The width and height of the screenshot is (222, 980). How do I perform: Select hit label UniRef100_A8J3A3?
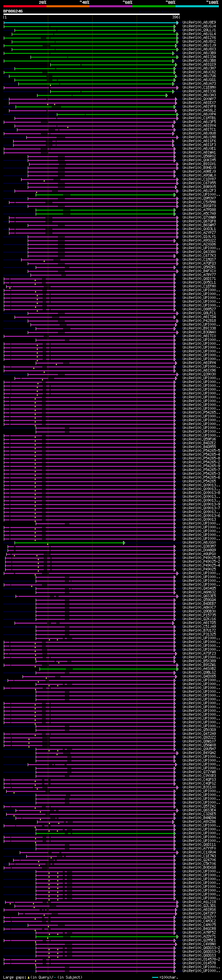(x=199, y=95)
